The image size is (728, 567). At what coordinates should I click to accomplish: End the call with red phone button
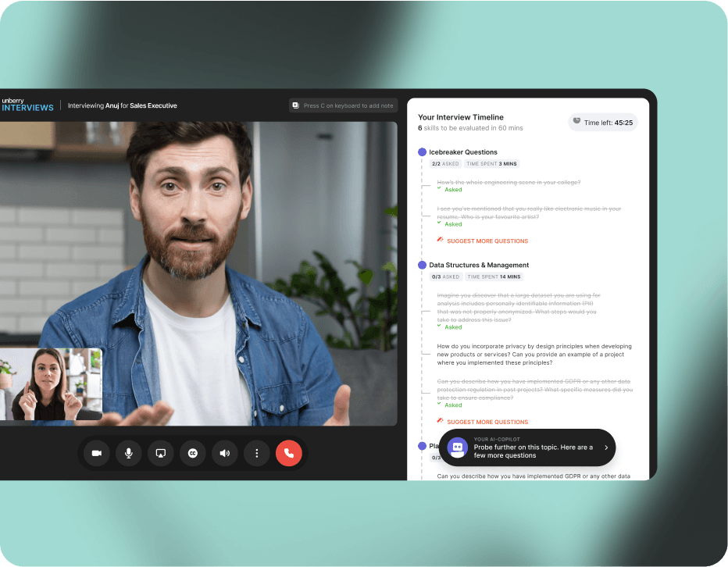(x=289, y=453)
